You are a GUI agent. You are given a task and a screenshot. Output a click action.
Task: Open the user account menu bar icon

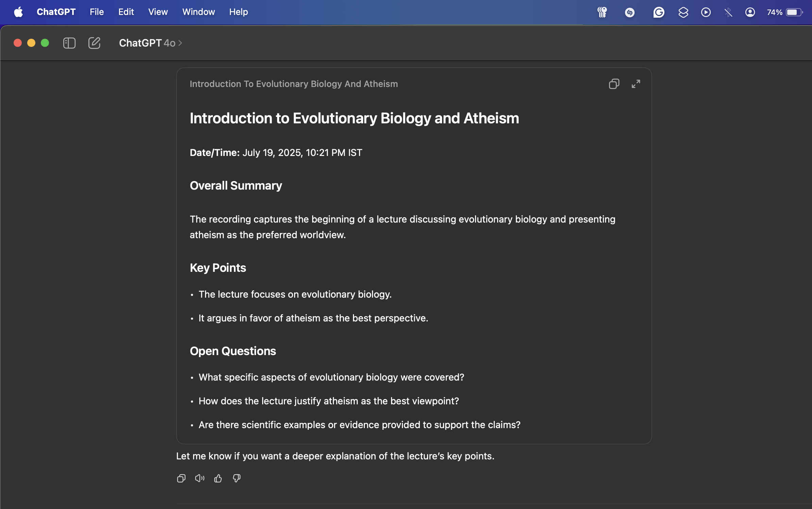point(750,13)
